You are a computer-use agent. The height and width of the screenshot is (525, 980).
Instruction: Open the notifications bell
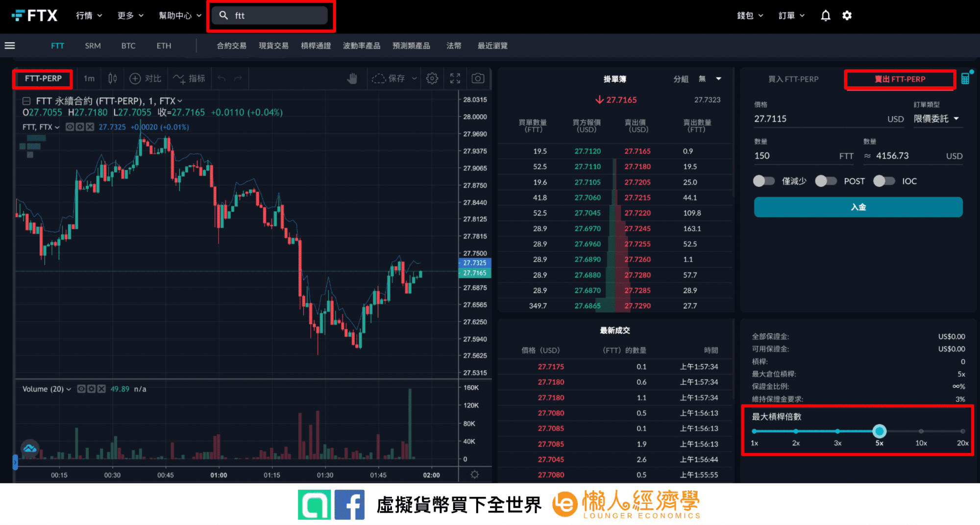click(826, 16)
